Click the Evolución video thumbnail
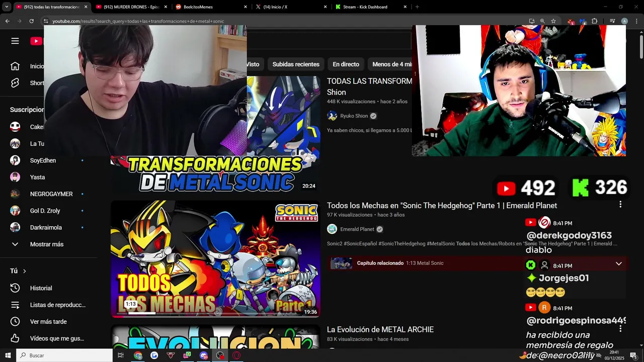This screenshot has height=362, width=644. [x=215, y=337]
